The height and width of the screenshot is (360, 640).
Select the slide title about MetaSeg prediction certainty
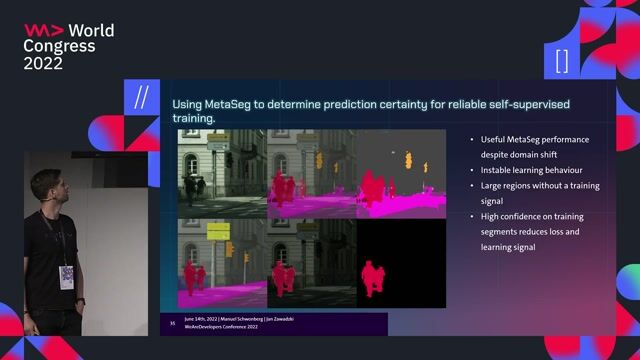(x=371, y=111)
